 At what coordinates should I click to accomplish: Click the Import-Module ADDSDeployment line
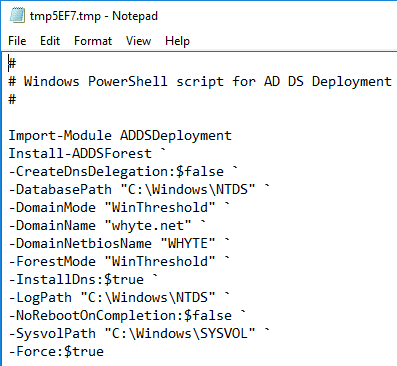click(120, 135)
